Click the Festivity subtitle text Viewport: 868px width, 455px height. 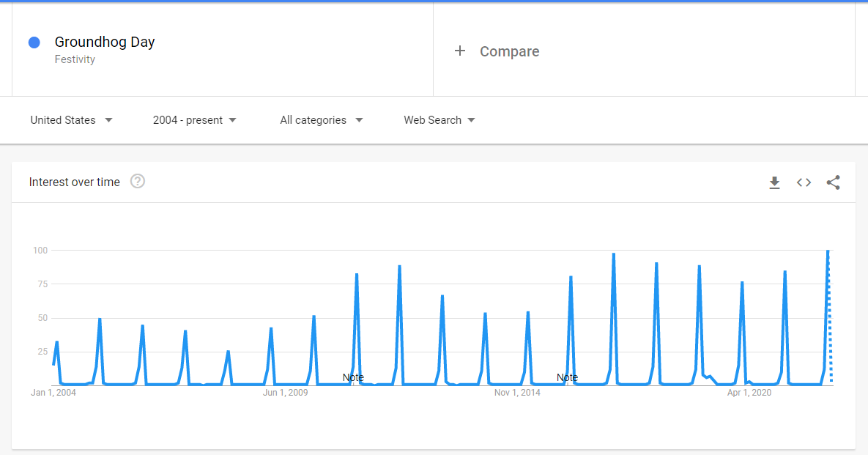tap(75, 59)
